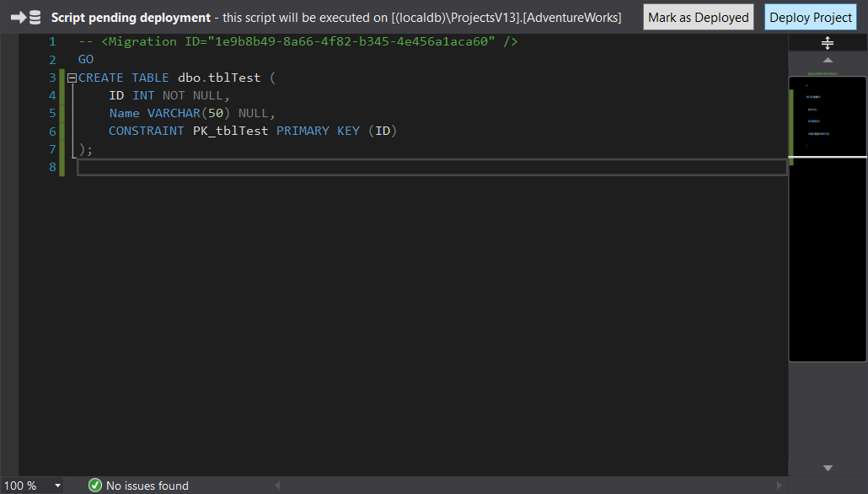Collapse the CREATE TABLE code block

click(x=72, y=78)
